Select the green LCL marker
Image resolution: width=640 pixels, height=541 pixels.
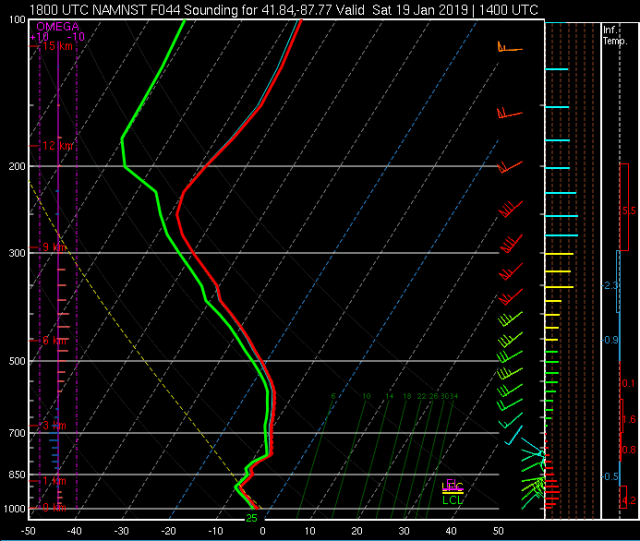(x=452, y=500)
